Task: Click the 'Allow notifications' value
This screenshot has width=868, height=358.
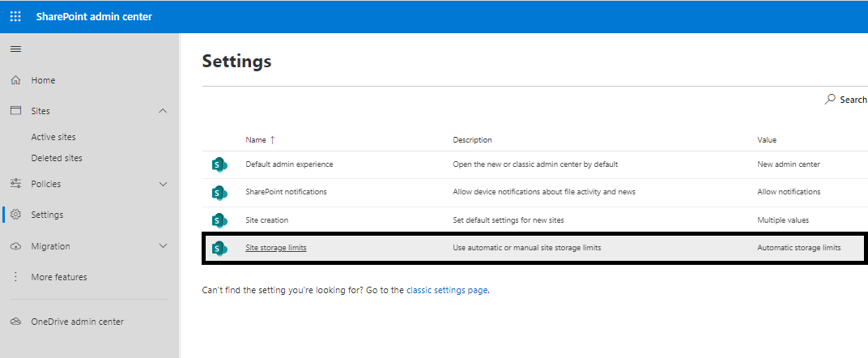Action: pos(789,192)
